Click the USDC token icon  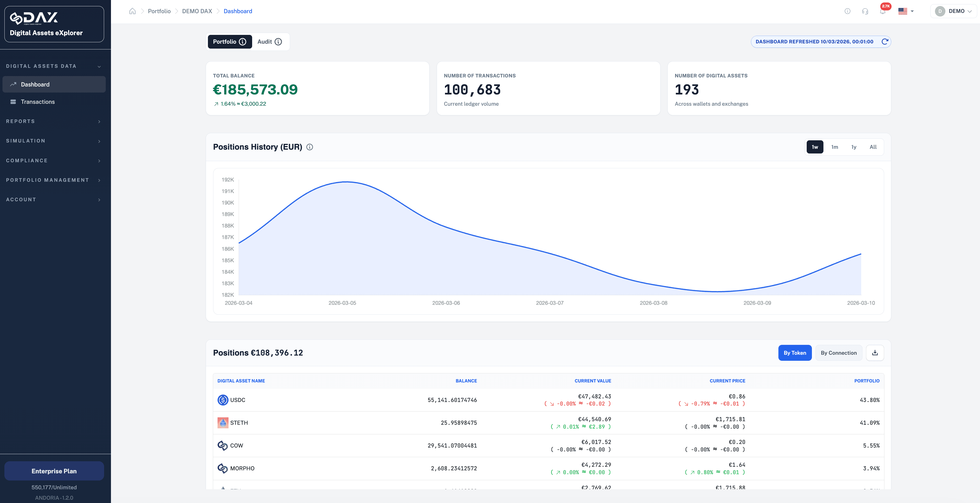(222, 400)
